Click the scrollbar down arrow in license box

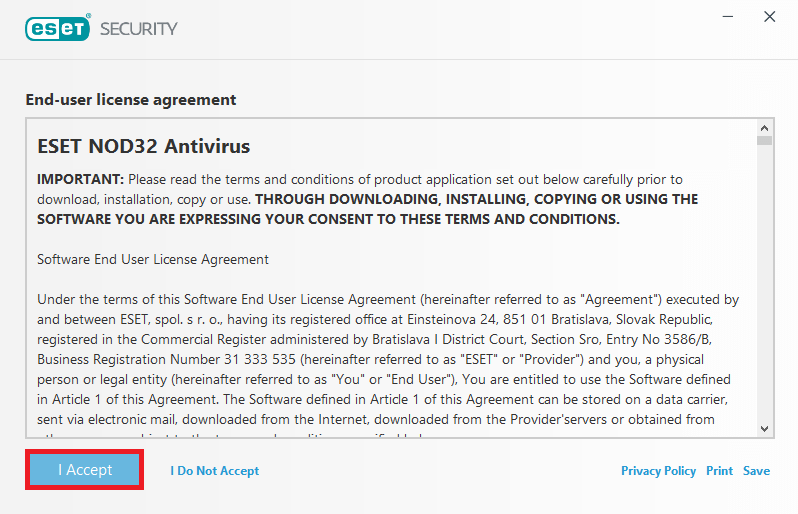[x=764, y=429]
